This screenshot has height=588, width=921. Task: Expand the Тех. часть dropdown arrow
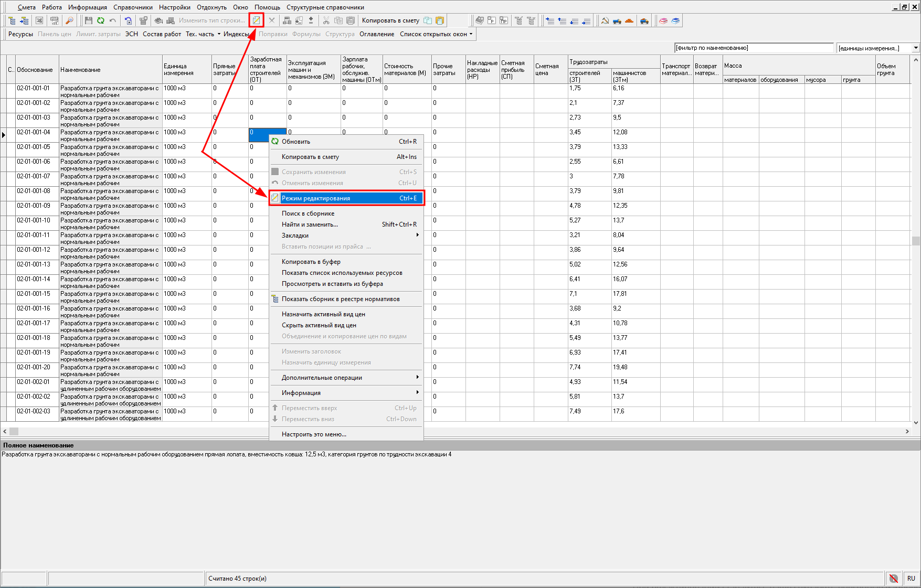pos(219,34)
